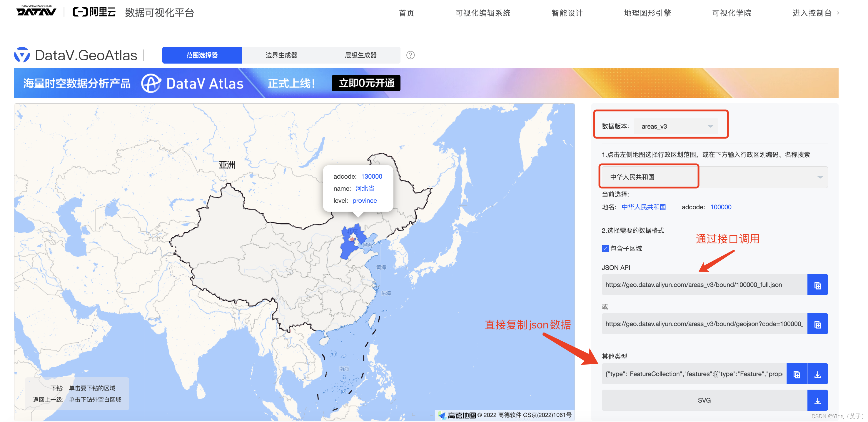Click the JSON API 100000_full.json URL field
This screenshot has width=868, height=422.
pyautogui.click(x=704, y=285)
